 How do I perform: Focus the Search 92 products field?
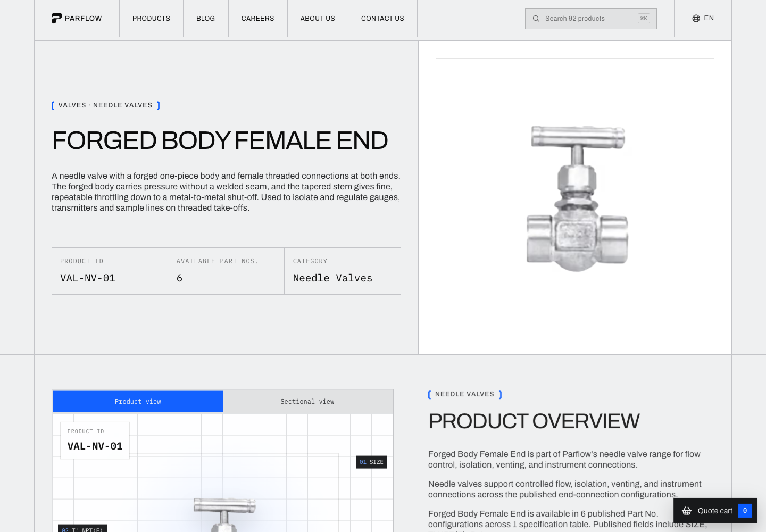(590, 19)
